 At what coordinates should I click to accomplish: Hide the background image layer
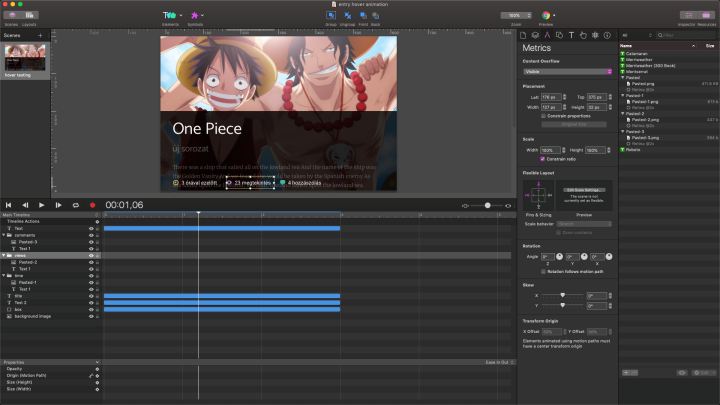click(91, 316)
